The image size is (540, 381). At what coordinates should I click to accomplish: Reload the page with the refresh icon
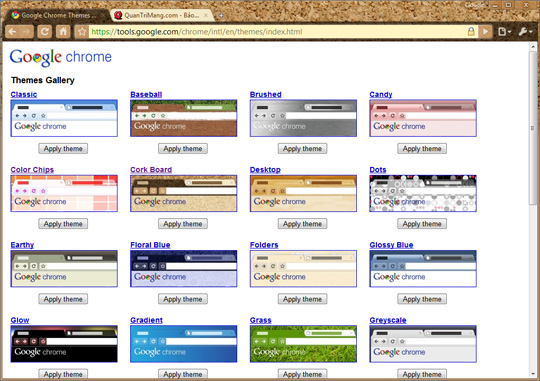(44, 32)
